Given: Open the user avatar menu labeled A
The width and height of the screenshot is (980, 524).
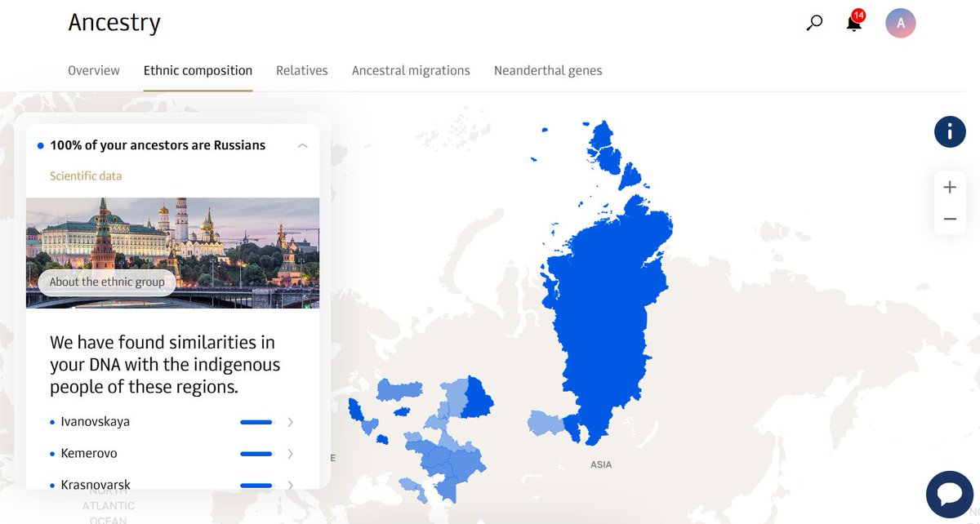Looking at the screenshot, I should coord(901,23).
